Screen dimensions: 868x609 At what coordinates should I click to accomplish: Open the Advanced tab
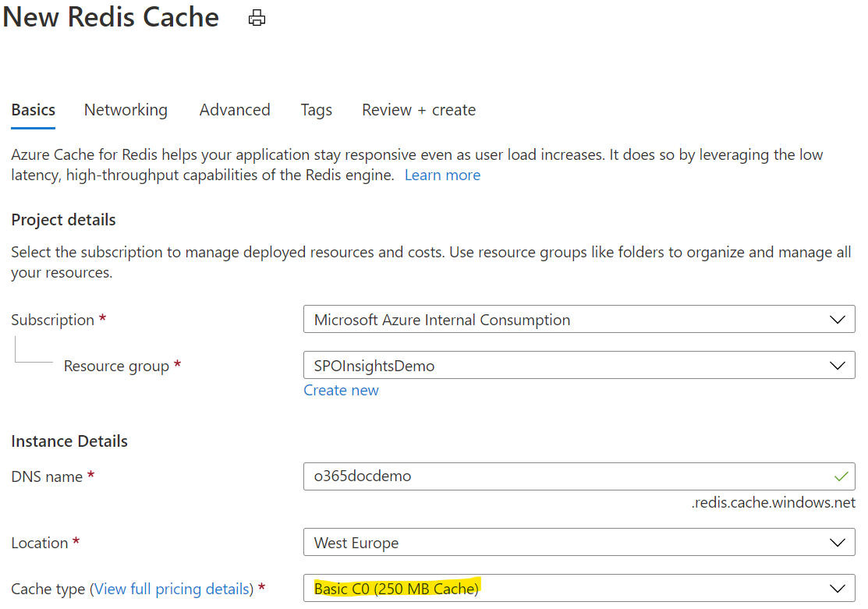[235, 110]
